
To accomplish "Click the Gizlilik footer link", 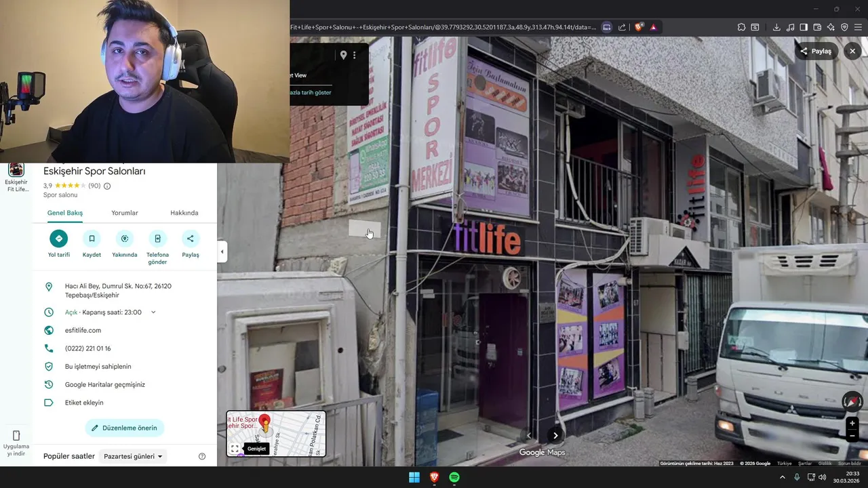I will point(825,464).
